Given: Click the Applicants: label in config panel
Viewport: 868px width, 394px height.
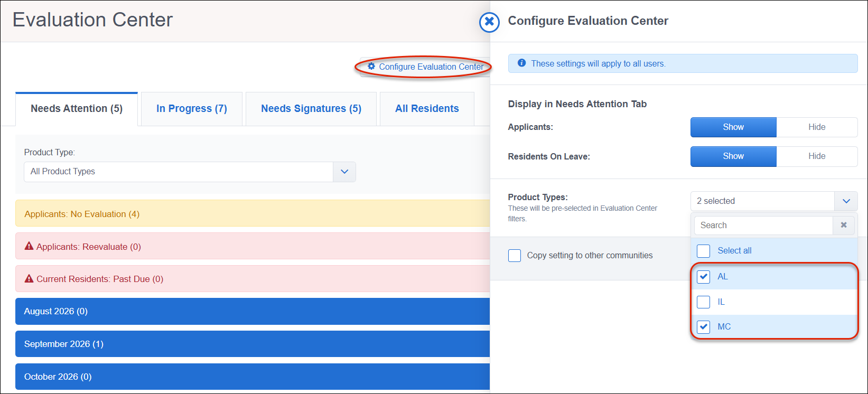Looking at the screenshot, I should [x=530, y=127].
